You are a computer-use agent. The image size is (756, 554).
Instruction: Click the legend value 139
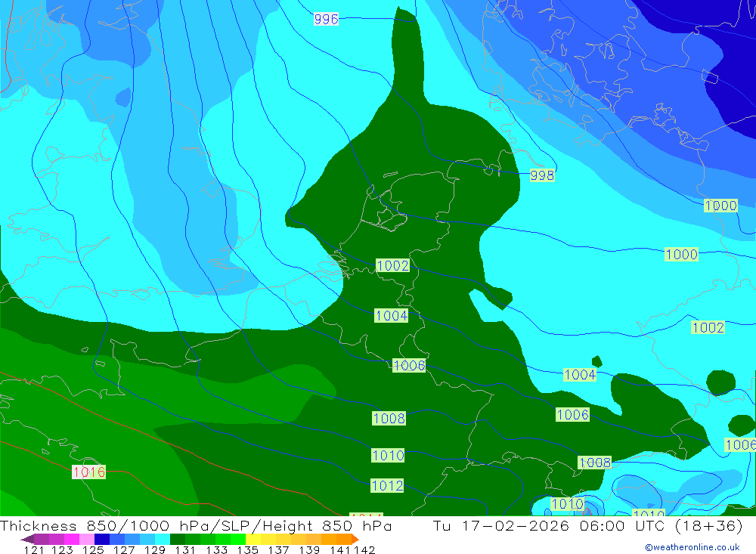pyautogui.click(x=309, y=549)
